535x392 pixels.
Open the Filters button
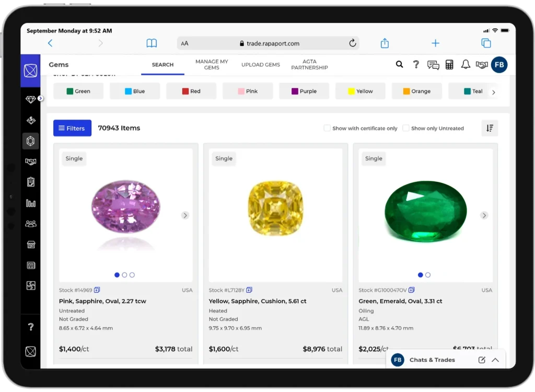[x=72, y=128]
